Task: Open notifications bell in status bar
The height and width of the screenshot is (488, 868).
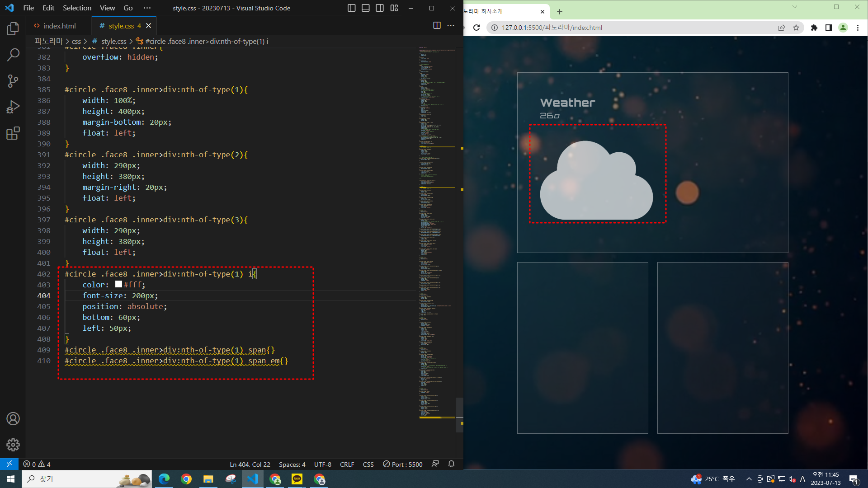Action: tap(451, 464)
